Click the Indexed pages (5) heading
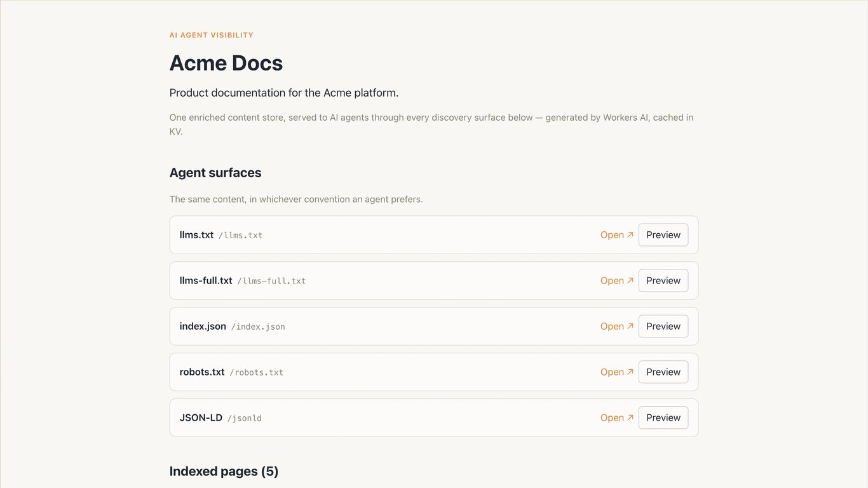This screenshot has height=488, width=868. point(224,471)
